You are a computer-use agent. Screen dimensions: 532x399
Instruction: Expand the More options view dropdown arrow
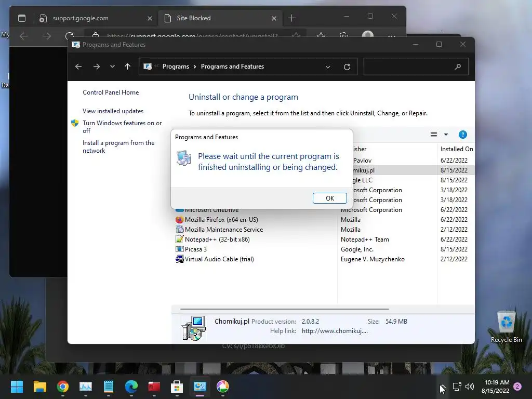[446, 135]
